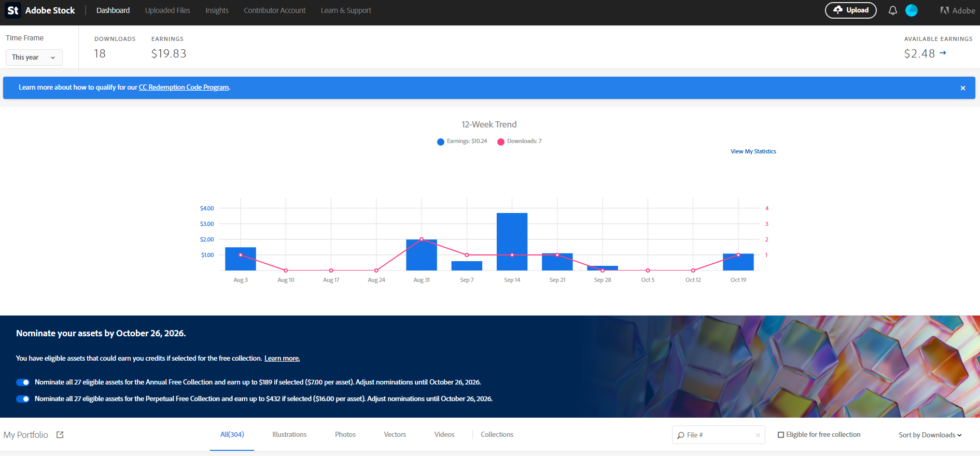Open View My Statistics link
Screen dimensions: 980x456
(x=753, y=151)
